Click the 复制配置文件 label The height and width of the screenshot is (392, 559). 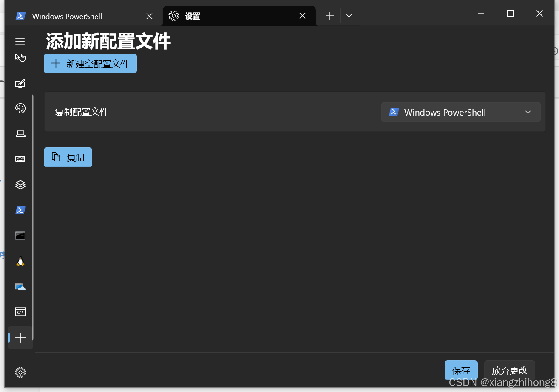[82, 112]
